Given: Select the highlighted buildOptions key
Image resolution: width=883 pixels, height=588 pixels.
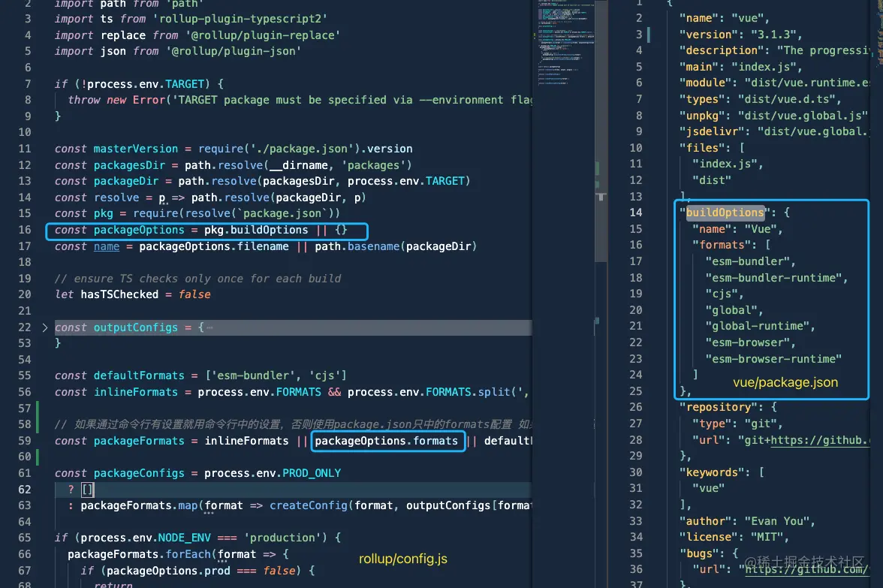Looking at the screenshot, I should pos(725,213).
